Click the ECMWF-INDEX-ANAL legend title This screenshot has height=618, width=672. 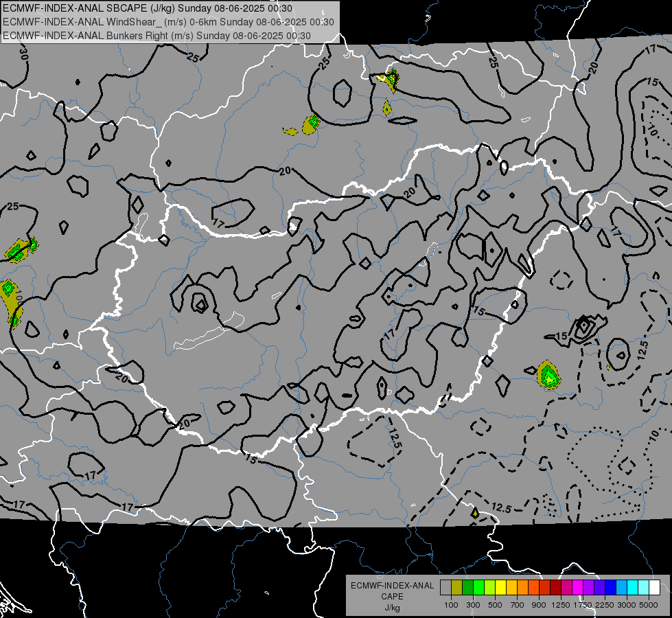tap(392, 586)
